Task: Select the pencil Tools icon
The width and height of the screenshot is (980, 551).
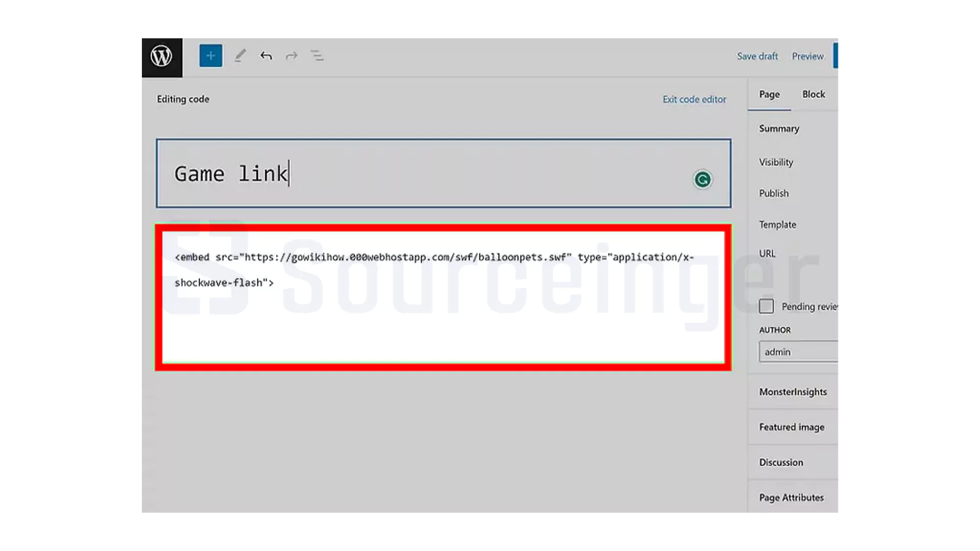Action: pyautogui.click(x=240, y=56)
